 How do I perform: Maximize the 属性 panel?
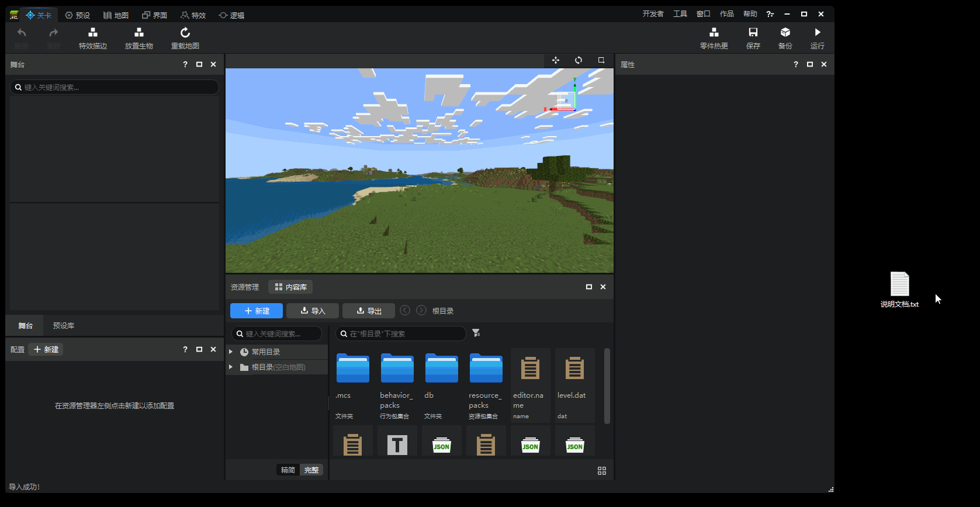coord(810,64)
